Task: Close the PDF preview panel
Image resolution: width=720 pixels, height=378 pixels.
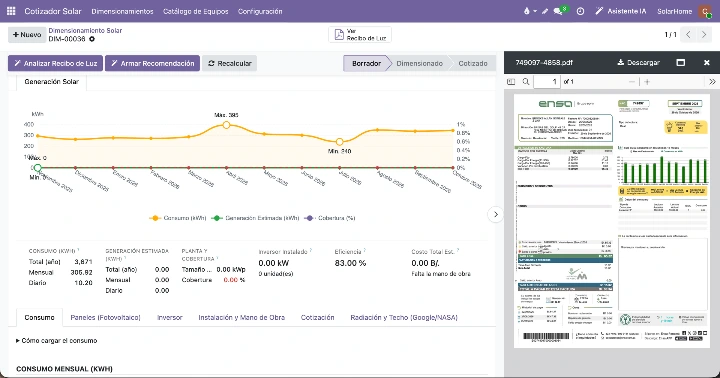Action: coord(707,62)
